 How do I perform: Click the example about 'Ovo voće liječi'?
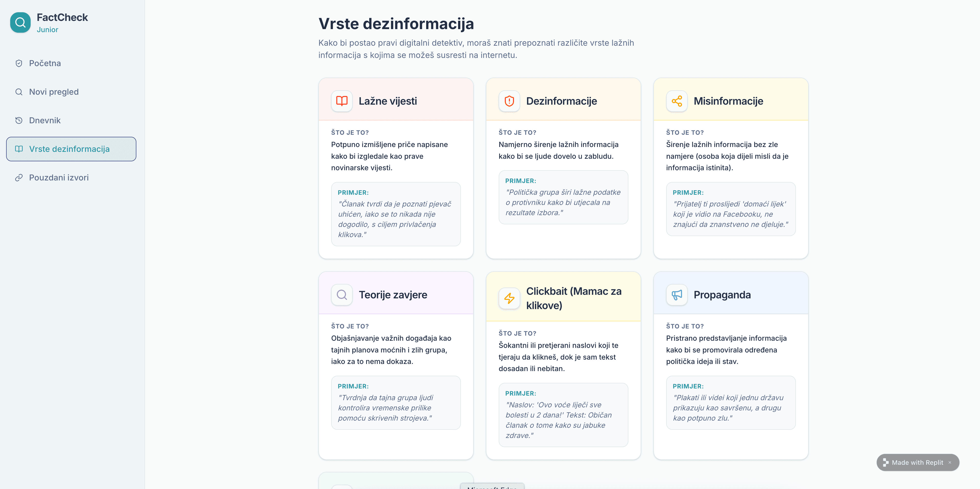coord(559,420)
